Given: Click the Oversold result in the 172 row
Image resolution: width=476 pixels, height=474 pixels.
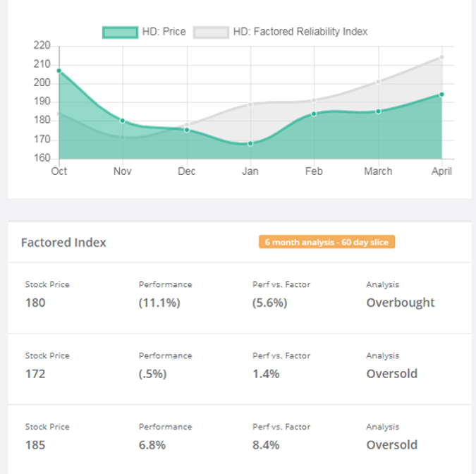Looking at the screenshot, I should (x=392, y=374).
